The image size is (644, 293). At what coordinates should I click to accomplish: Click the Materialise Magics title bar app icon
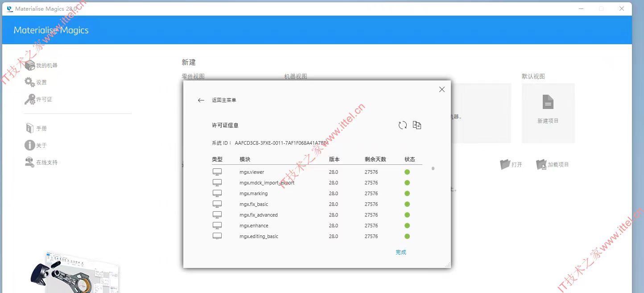point(10,8)
